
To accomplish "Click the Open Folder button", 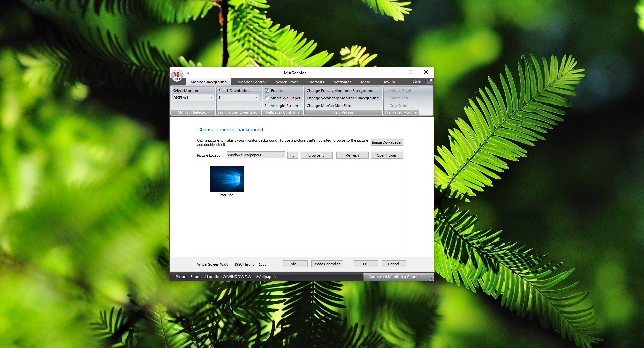I will (387, 155).
